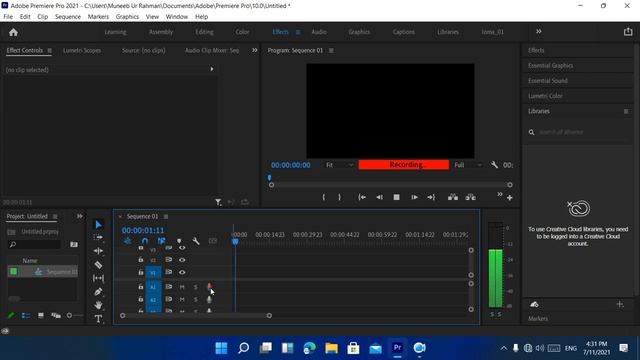Open the Essential Graphics panel
Image resolution: width=640 pixels, height=360 pixels.
click(x=550, y=66)
